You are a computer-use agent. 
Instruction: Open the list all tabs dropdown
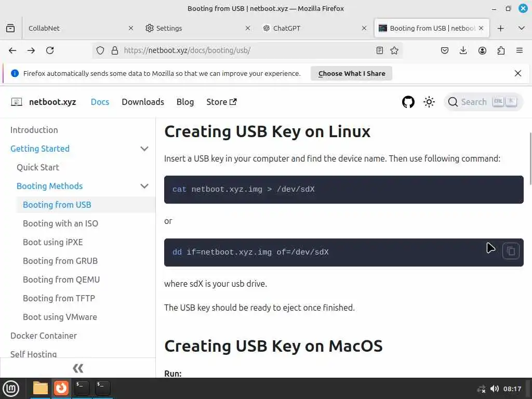click(x=521, y=28)
